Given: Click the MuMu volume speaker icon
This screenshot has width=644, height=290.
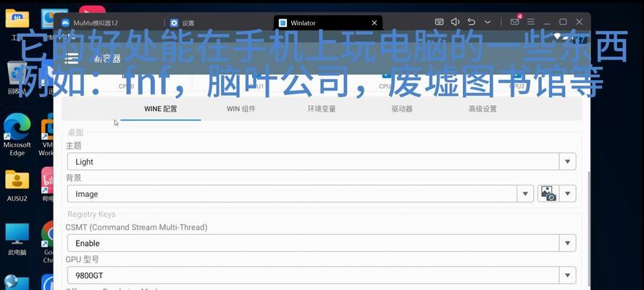Looking at the screenshot, I should 455,22.
